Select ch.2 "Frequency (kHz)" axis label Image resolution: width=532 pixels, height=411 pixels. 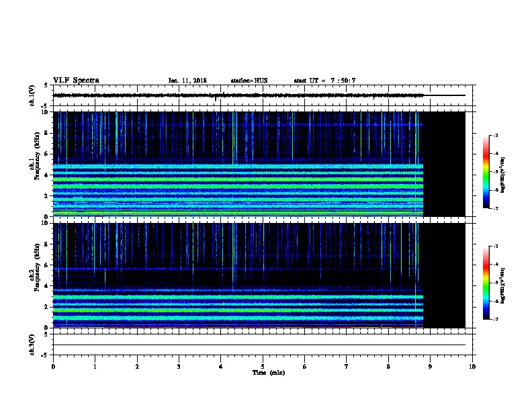37,267
